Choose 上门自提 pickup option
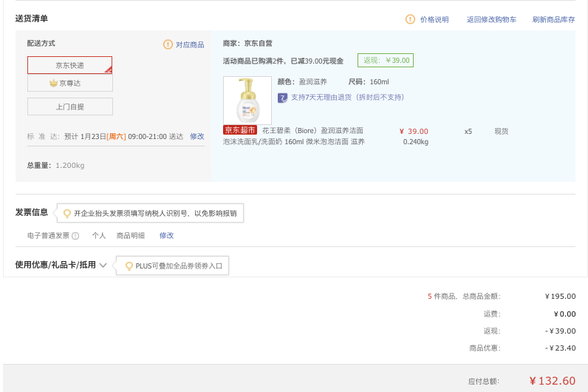The width and height of the screenshot is (588, 392). pos(69,107)
